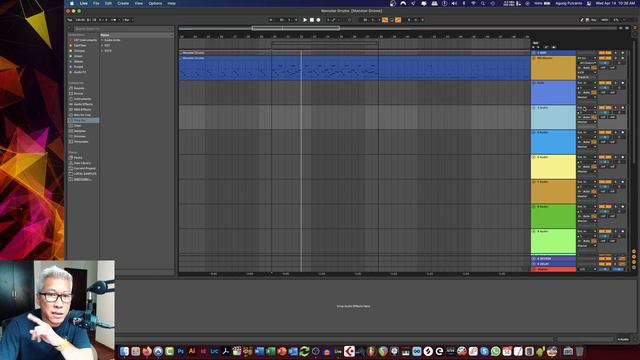The image size is (640, 360).
Task: Arm the 5 Audio track for recording
Action: [622, 133]
